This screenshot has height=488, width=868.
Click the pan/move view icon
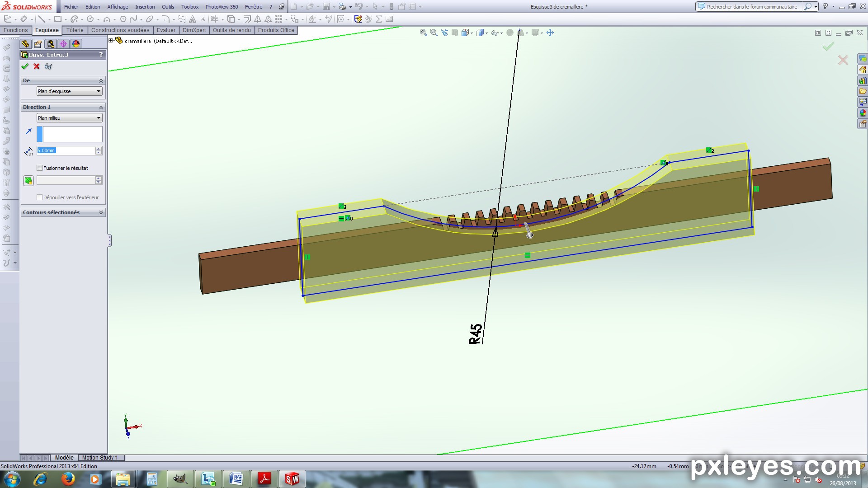click(x=550, y=33)
